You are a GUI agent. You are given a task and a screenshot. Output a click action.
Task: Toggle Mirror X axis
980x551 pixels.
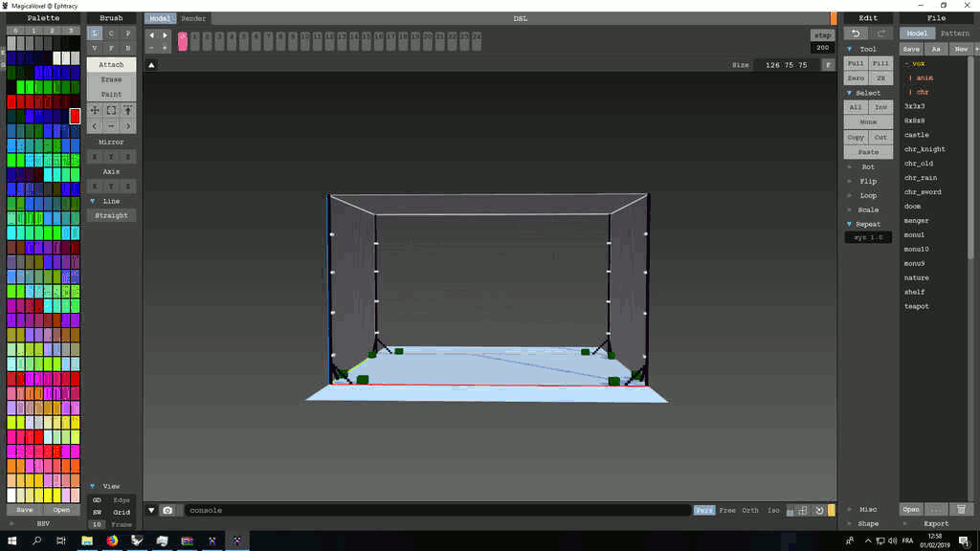[95, 156]
